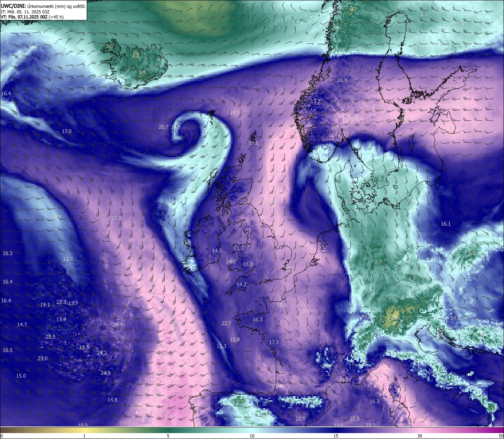The width and height of the screenshot is (504, 439).
Task: Click the 22.0 value over eastern Spain
Action: point(300,419)
